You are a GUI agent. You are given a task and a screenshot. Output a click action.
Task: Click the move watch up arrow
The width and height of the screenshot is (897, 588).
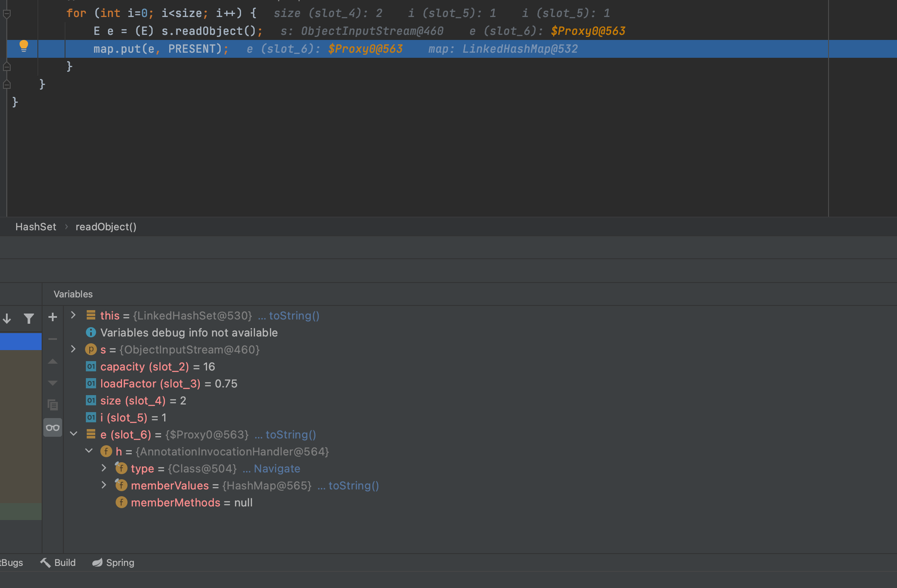point(53,362)
